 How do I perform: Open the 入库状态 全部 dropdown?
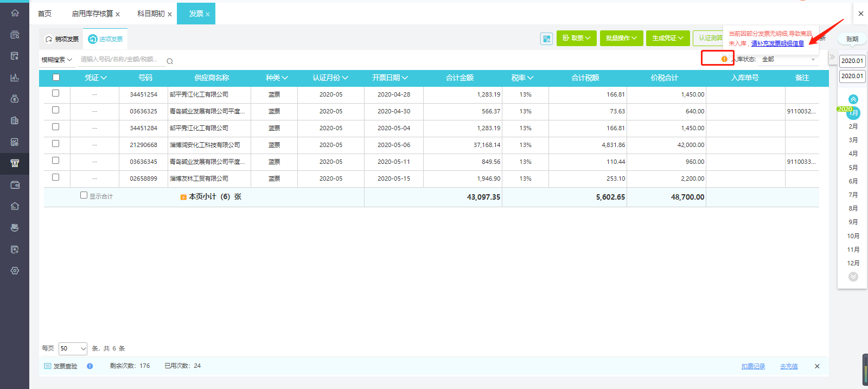point(788,59)
